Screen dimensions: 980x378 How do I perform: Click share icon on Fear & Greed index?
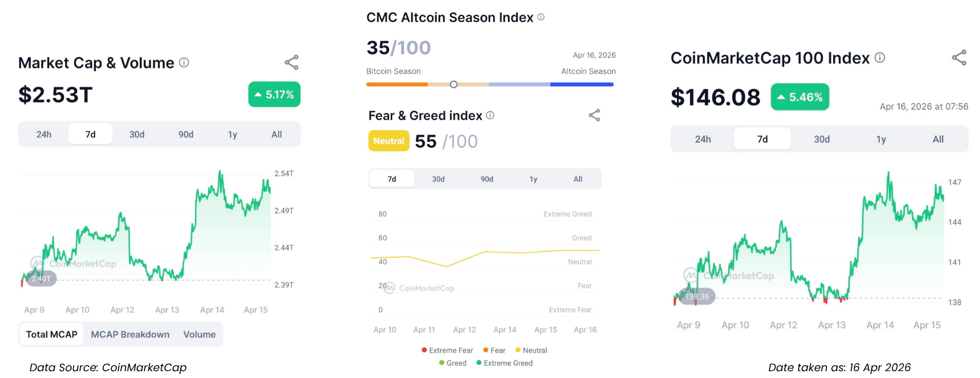click(x=594, y=115)
